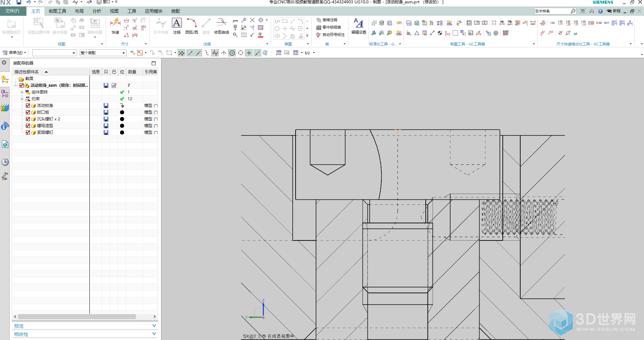The height and width of the screenshot is (340, 644).
Task: Uncheck the 钳口板 component checkbox
Action: pos(28,112)
